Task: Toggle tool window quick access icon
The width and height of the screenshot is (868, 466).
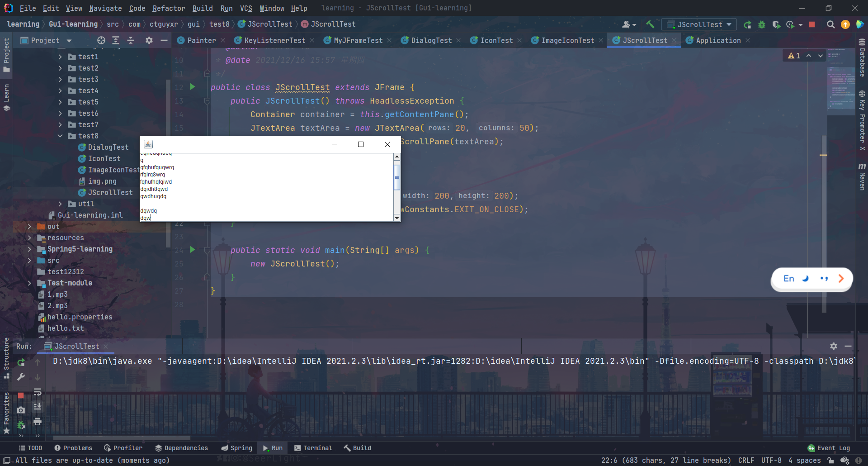Action: click(7, 460)
